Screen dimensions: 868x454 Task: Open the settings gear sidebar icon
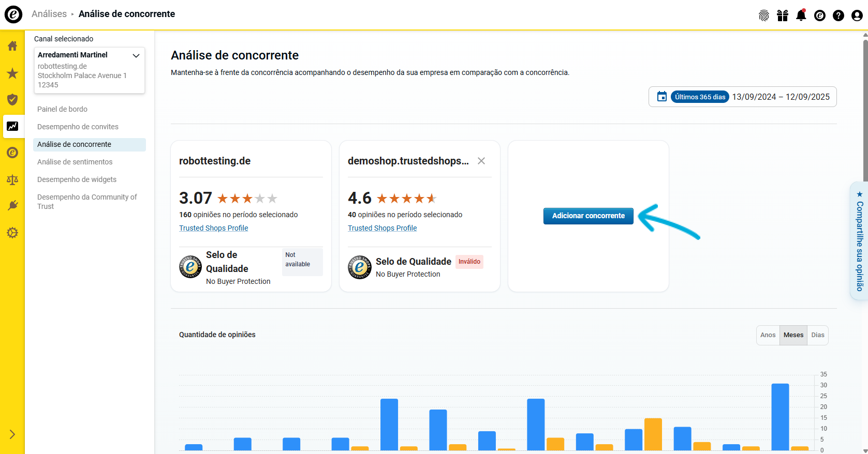[12, 233]
